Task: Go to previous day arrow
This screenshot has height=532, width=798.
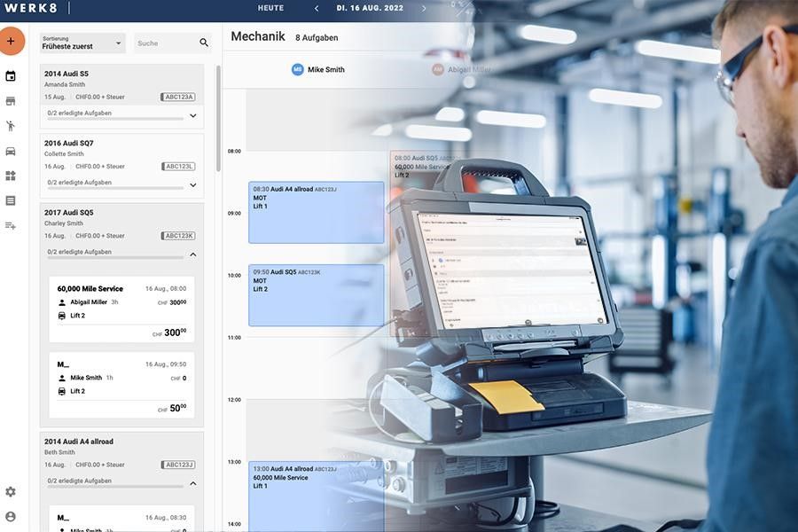Action: tap(317, 8)
